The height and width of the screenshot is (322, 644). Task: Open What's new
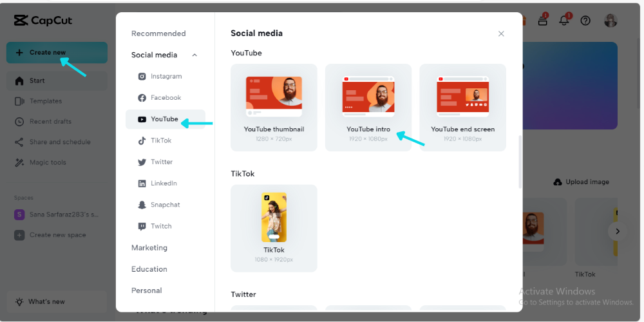(x=57, y=302)
